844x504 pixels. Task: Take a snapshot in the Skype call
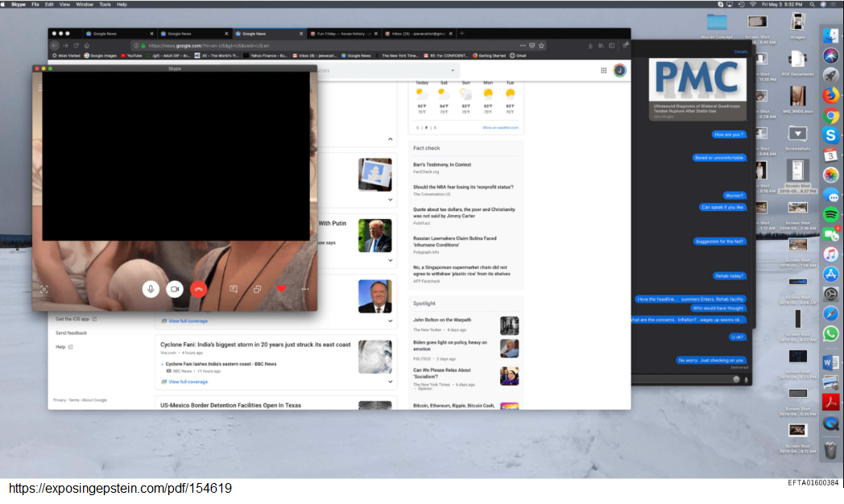(44, 289)
